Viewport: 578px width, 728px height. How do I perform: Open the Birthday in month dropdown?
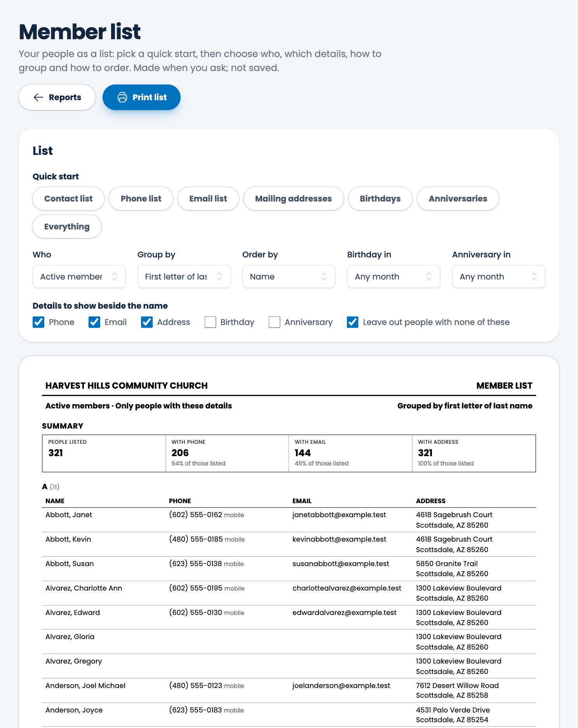pyautogui.click(x=393, y=276)
